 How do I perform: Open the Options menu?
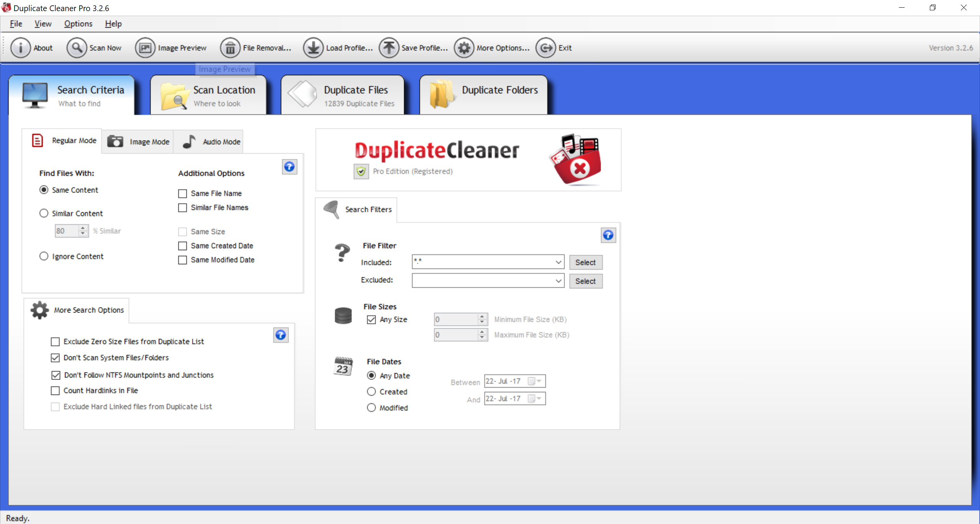click(78, 24)
